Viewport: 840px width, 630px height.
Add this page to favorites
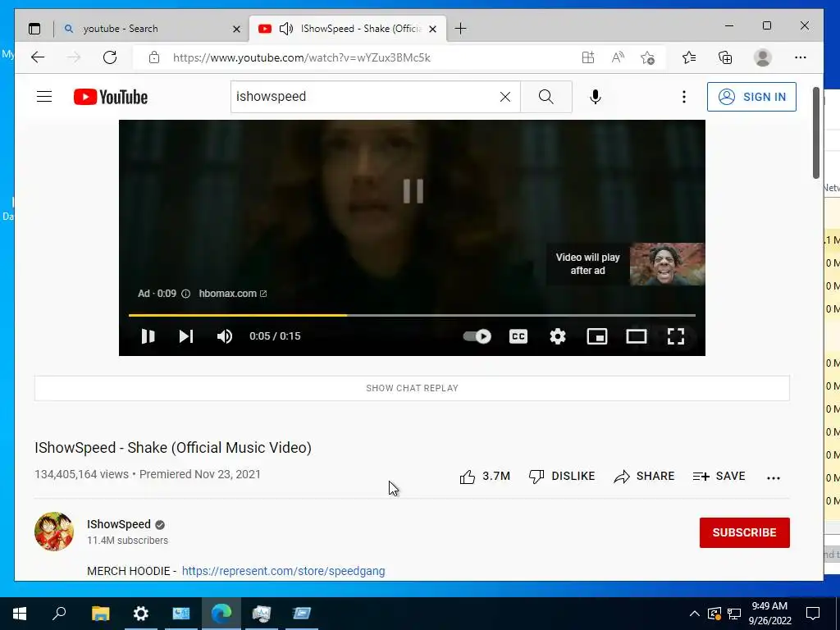pyautogui.click(x=648, y=57)
